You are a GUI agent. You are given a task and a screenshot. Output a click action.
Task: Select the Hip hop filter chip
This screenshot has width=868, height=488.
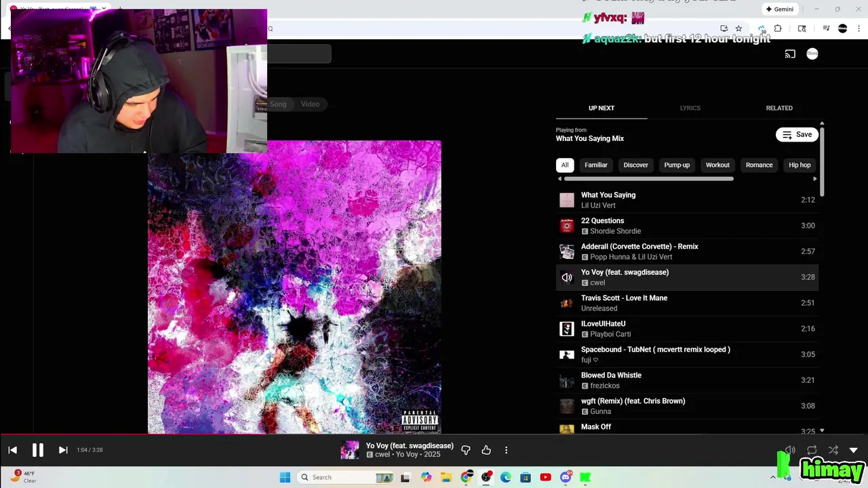[x=800, y=165]
